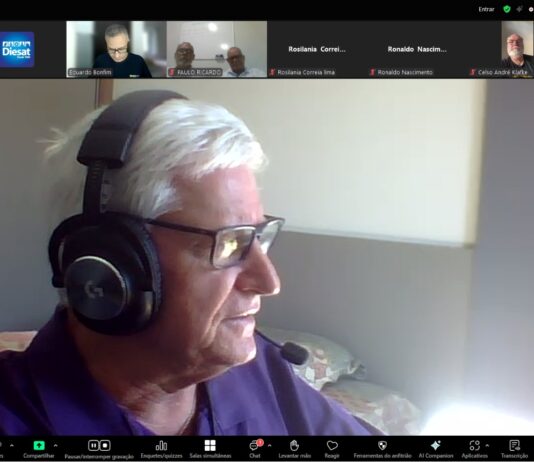This screenshot has width=534, height=462.
Task: Select the Ronaldo Nascimento participant tile
Action: [417, 49]
